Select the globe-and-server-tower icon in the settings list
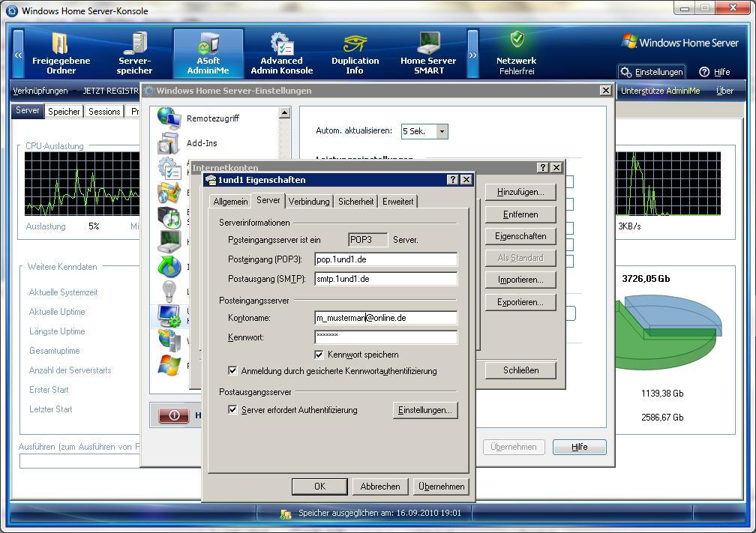 (x=169, y=340)
